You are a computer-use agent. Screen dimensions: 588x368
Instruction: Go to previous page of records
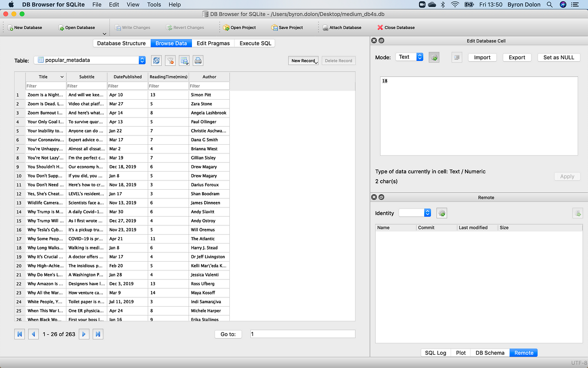coord(33,334)
